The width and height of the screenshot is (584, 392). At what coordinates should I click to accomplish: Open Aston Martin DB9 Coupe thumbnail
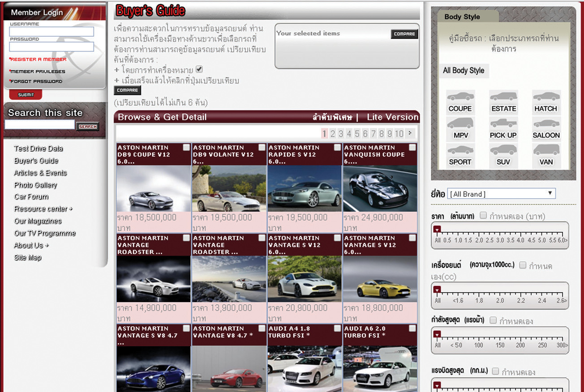tap(154, 188)
